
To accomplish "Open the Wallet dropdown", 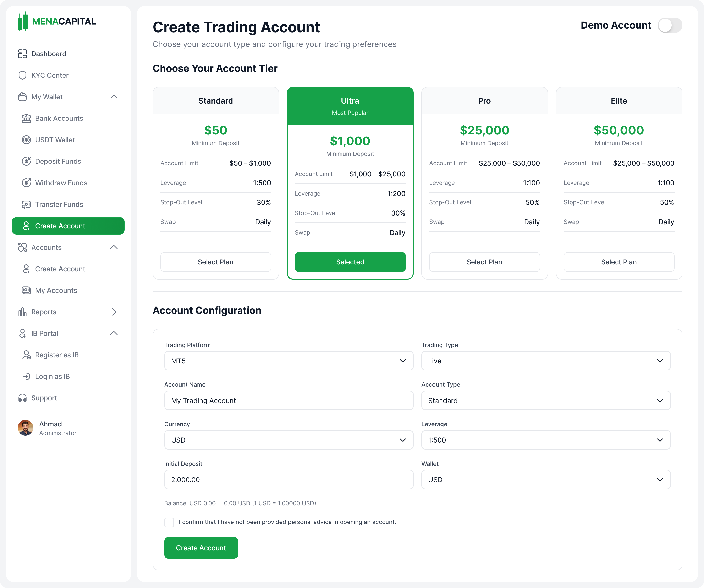I will [x=546, y=480].
